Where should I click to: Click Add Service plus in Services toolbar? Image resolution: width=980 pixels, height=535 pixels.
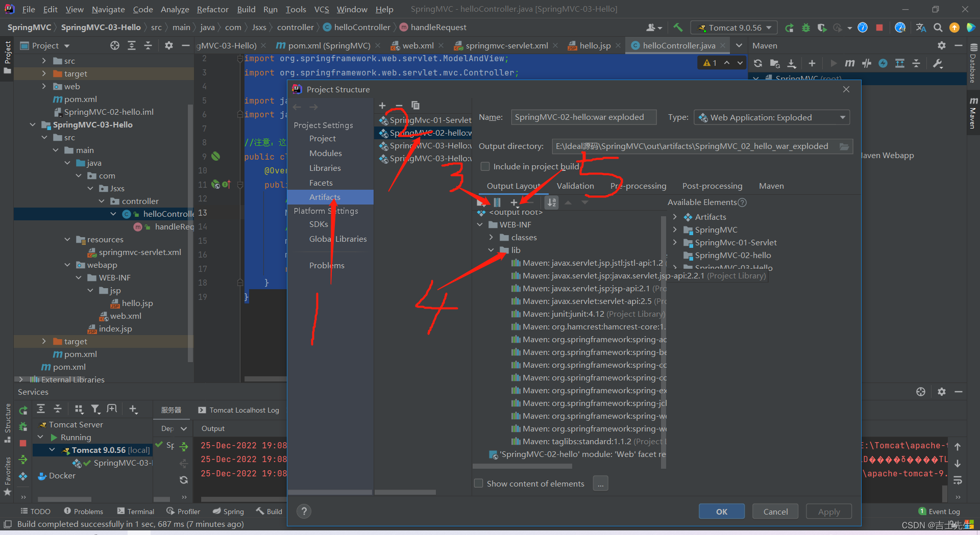133,409
